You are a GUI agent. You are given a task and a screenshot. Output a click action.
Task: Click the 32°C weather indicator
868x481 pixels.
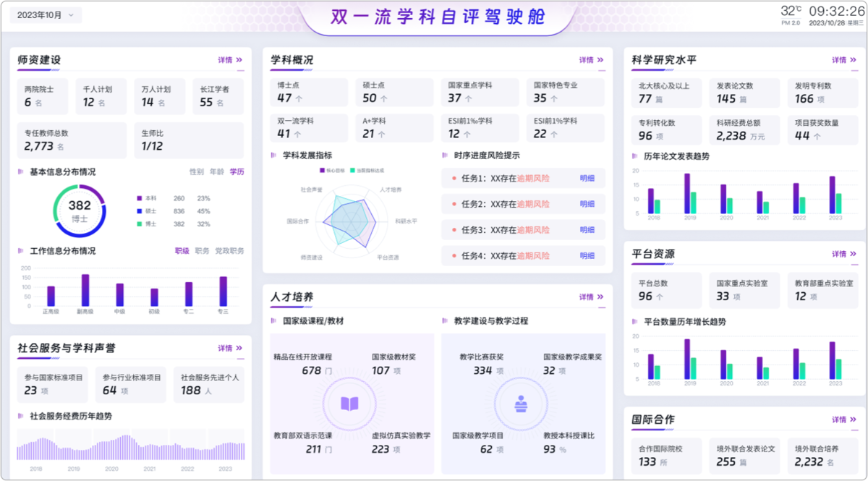(791, 12)
